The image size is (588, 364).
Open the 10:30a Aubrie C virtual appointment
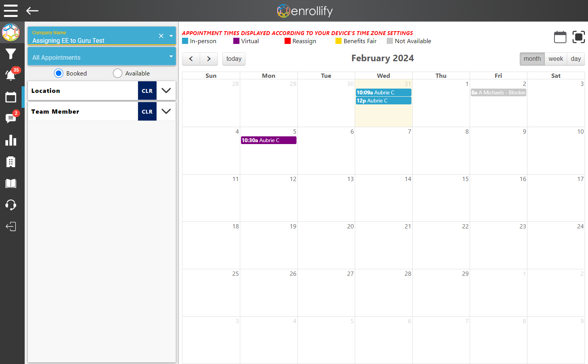click(269, 140)
